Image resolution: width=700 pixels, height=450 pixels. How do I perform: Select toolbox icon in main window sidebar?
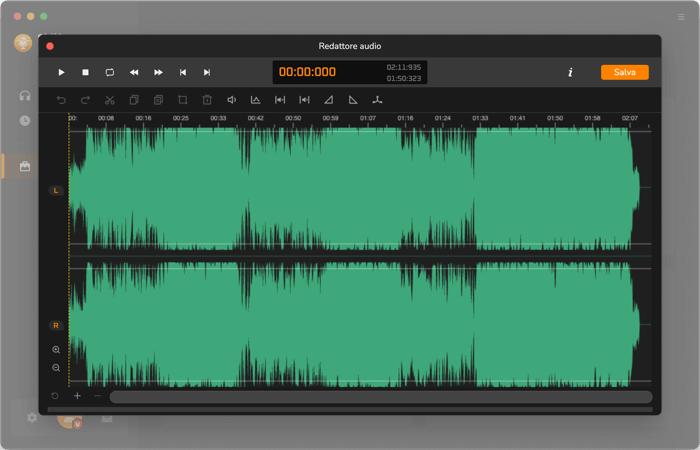point(25,167)
